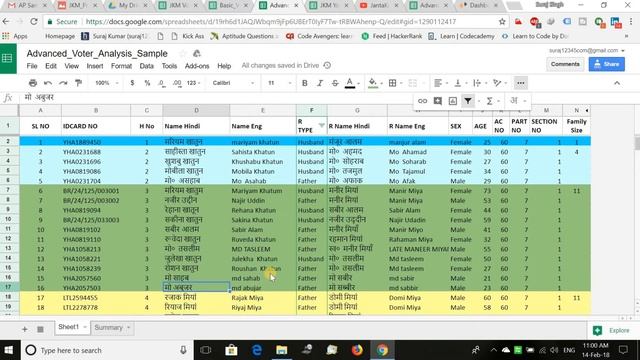The width and height of the screenshot is (640, 360).
Task: Select the Paint format tool
Action: click(78, 83)
